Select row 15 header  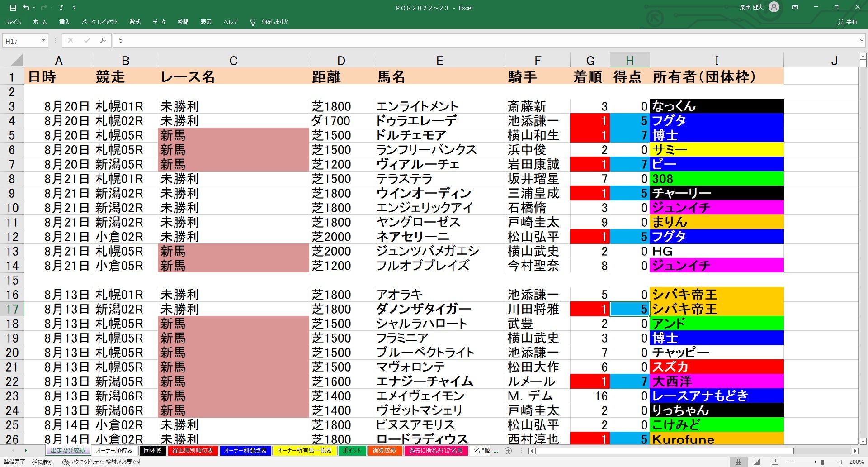[x=12, y=280]
